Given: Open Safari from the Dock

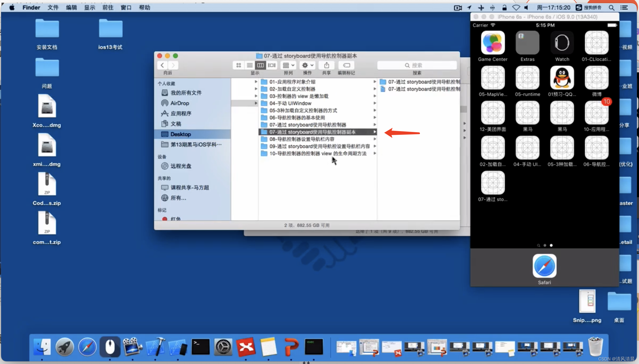Looking at the screenshot, I should pos(87,347).
